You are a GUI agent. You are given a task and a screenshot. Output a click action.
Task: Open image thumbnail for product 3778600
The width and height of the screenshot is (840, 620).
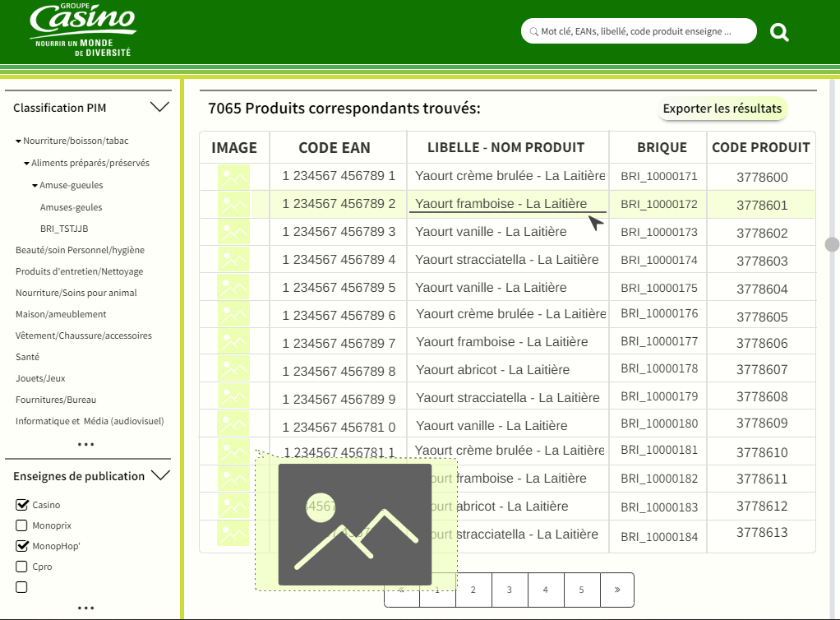coord(233,178)
